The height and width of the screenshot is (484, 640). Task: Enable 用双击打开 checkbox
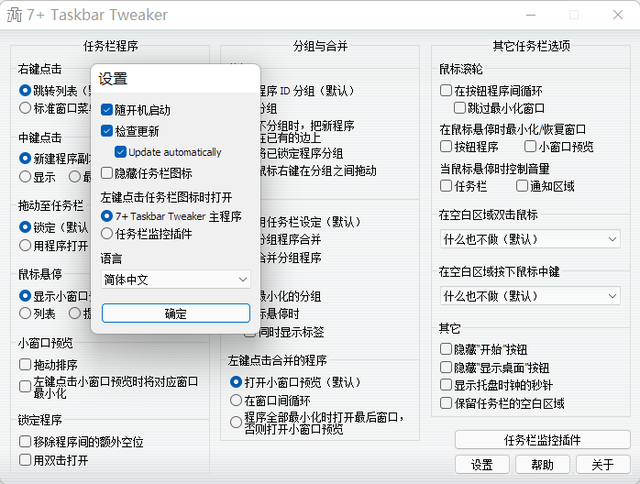click(x=25, y=460)
